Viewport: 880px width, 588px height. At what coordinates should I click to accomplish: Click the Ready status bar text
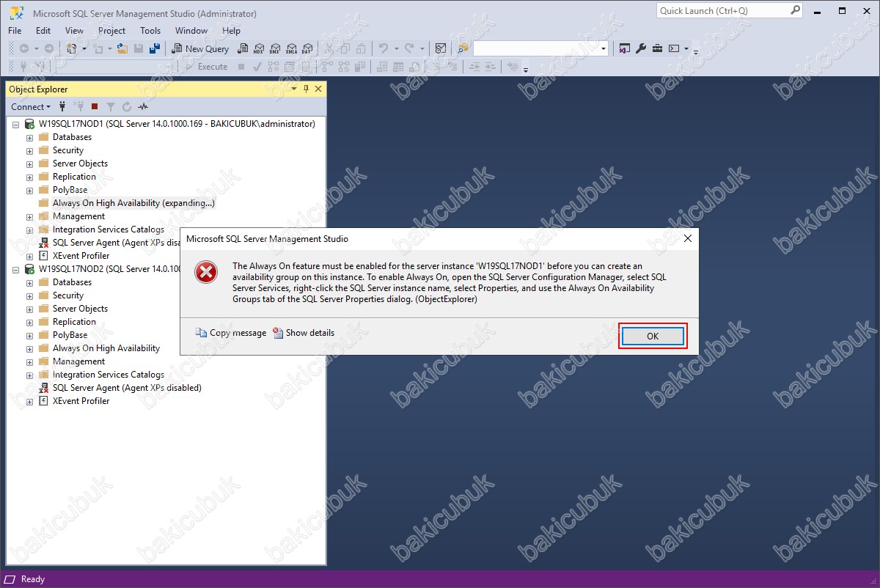(x=33, y=579)
